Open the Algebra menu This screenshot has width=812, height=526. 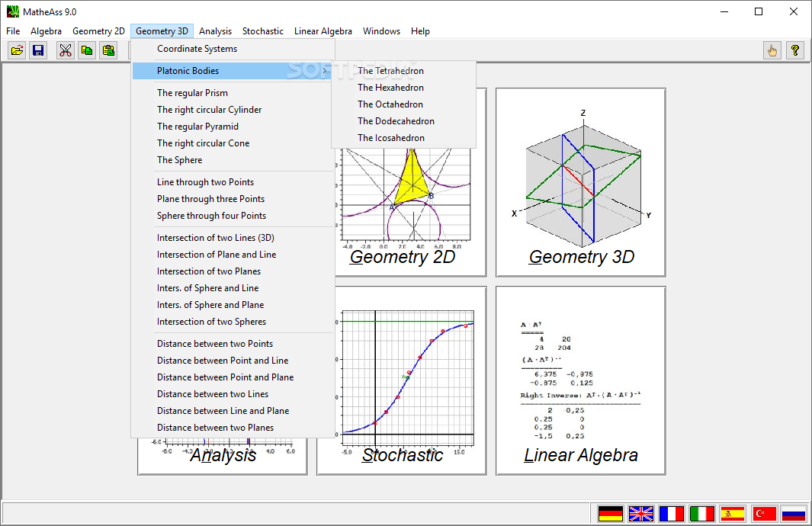46,31
